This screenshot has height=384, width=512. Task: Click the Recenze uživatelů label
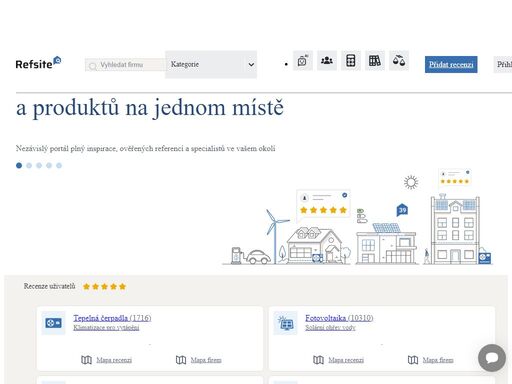tap(49, 286)
